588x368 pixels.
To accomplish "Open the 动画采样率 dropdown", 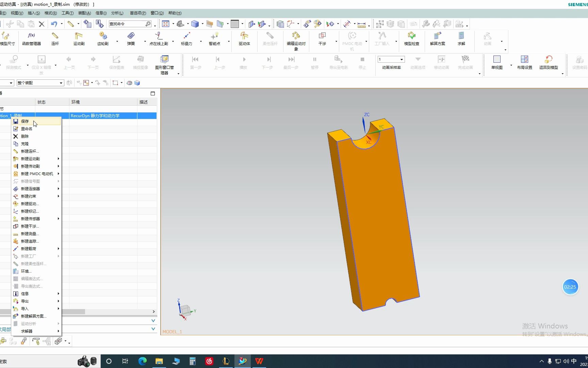I will [402, 59].
